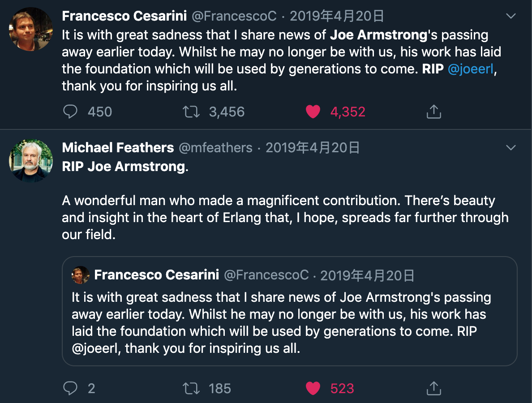Viewport: 532px width, 403px height.
Task: Reply to Michael Feathers' tweet
Action: (70, 388)
